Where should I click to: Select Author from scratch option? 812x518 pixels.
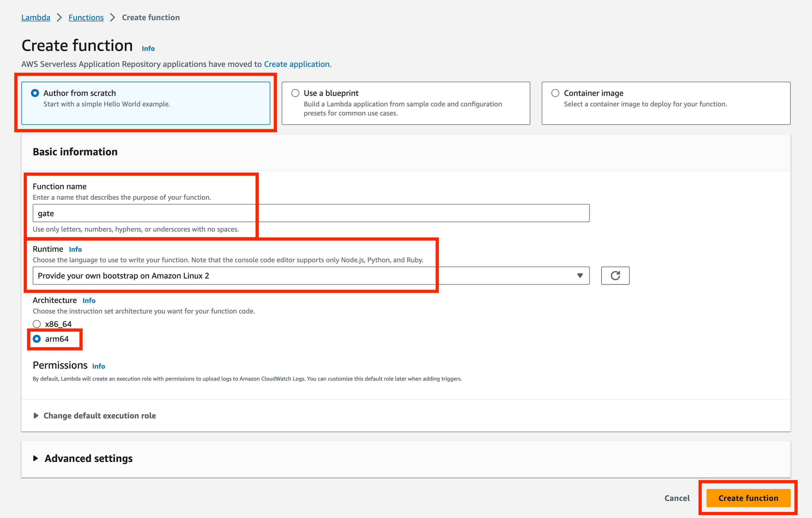(35, 93)
